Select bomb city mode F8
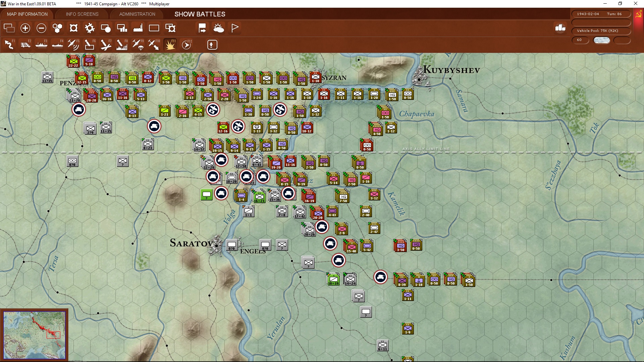Screen dimensions: 644x362 pyautogui.click(x=121, y=45)
